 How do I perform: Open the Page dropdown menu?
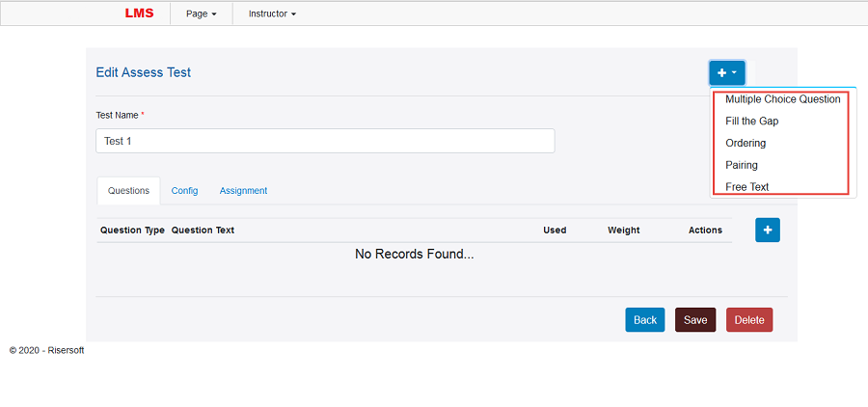201,14
